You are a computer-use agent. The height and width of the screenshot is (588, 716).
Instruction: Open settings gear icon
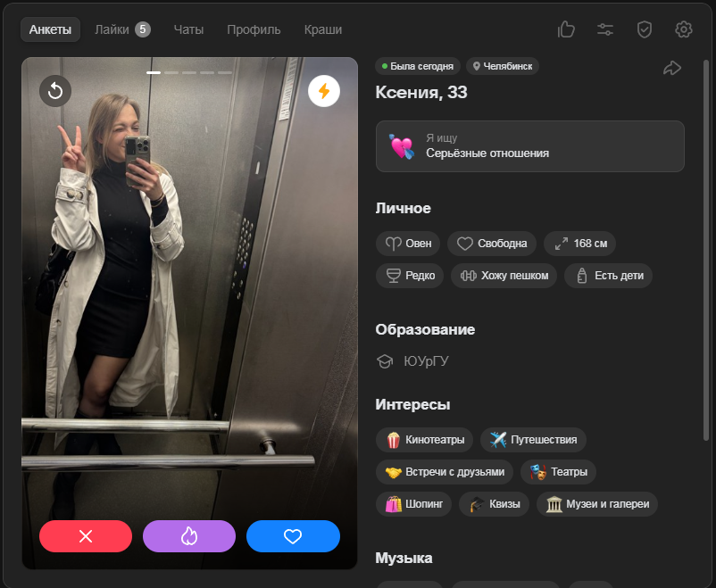[684, 29]
